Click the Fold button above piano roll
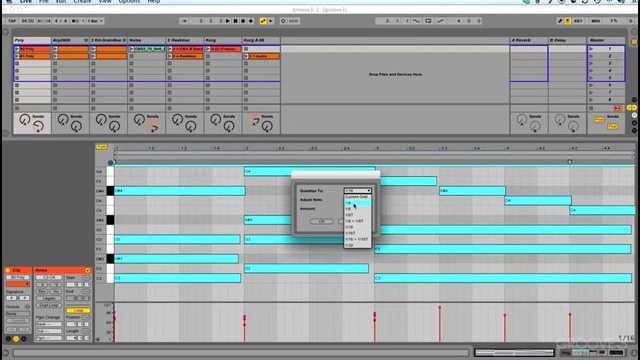The width and height of the screenshot is (640, 360). (101, 147)
